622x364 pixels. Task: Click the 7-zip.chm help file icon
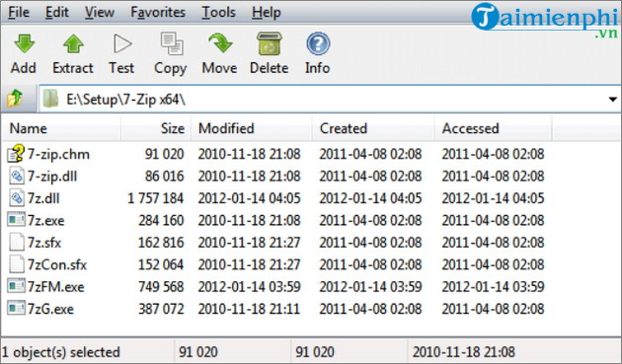click(x=16, y=154)
